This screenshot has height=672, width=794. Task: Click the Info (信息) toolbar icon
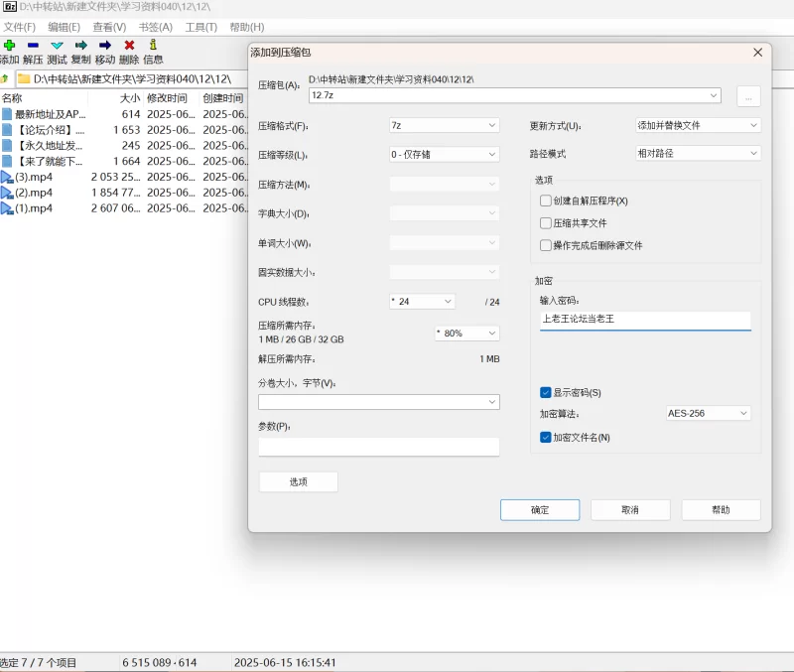tap(153, 45)
